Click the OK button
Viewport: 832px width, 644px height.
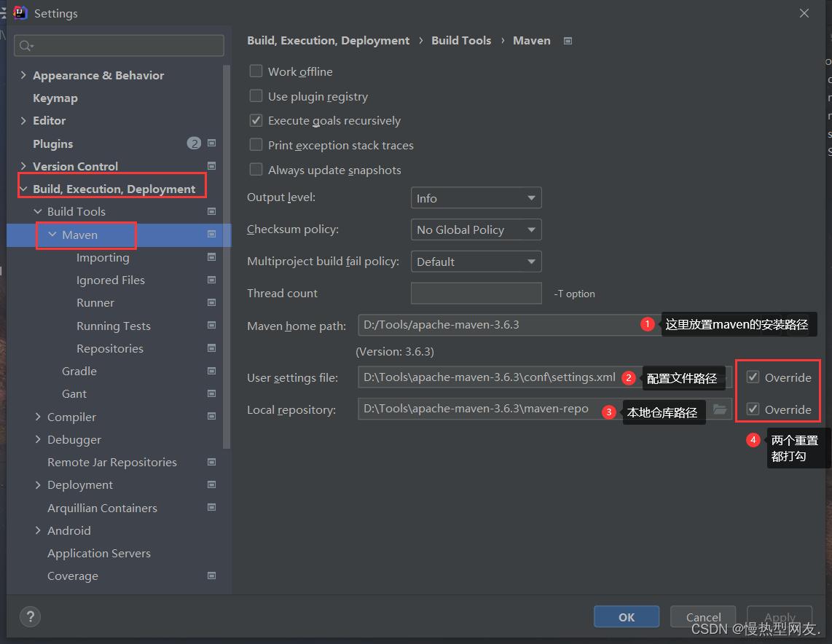click(x=627, y=617)
